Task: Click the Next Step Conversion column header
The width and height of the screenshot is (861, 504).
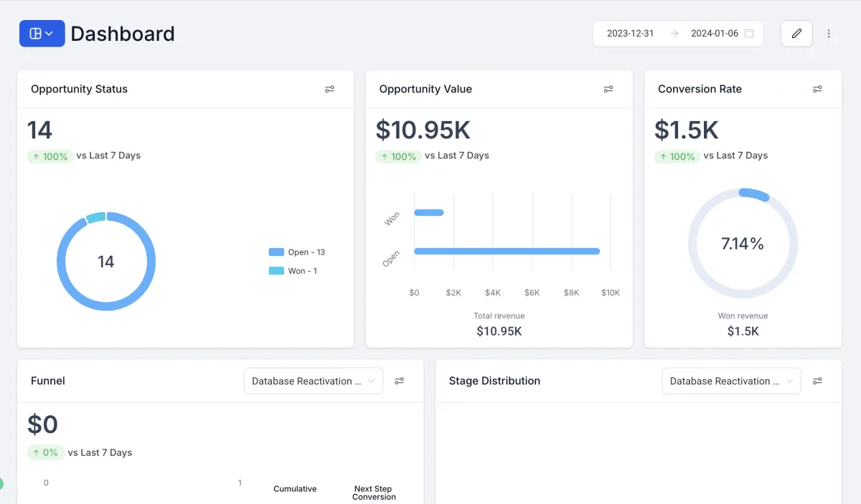Action: (x=374, y=493)
